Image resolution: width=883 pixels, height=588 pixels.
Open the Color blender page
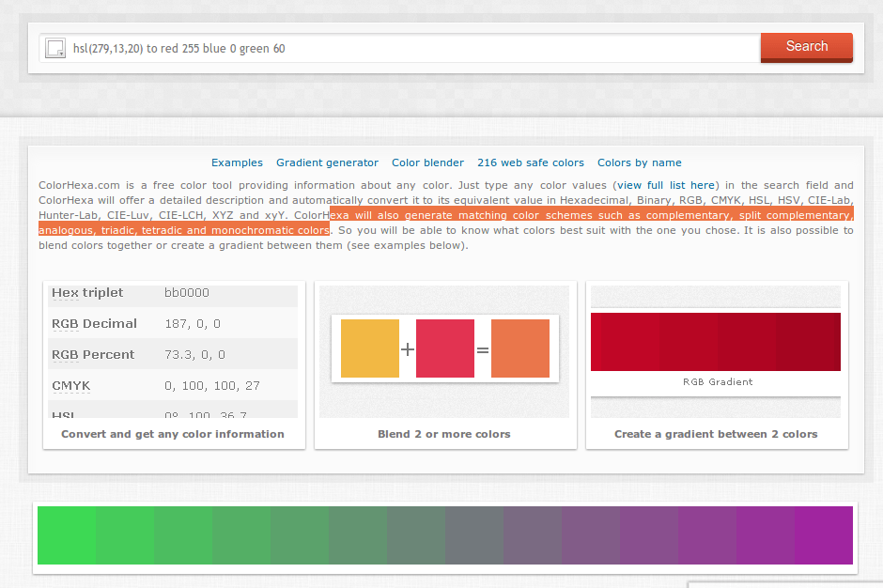[427, 162]
